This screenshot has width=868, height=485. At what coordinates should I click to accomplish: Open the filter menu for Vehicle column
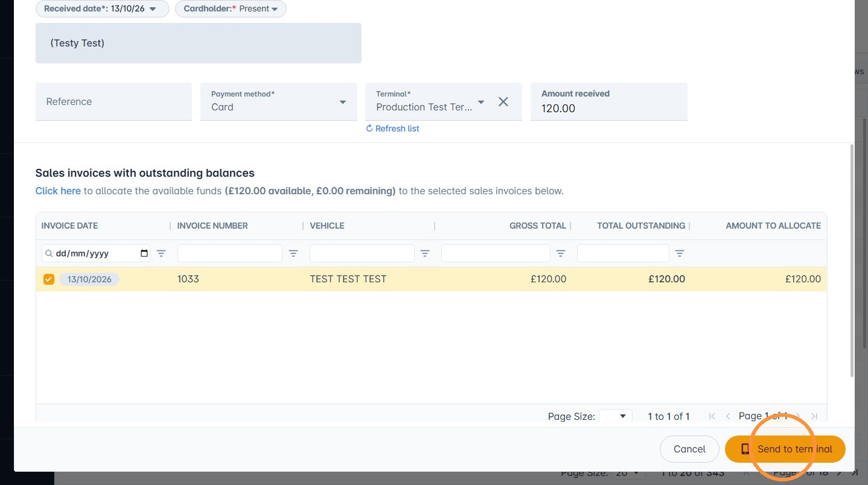425,253
